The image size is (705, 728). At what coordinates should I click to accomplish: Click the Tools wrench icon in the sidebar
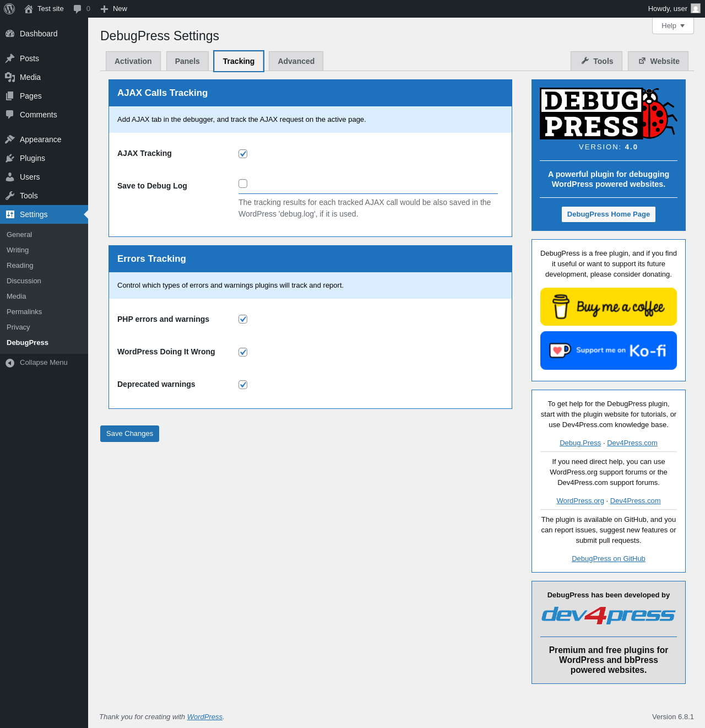click(x=10, y=196)
